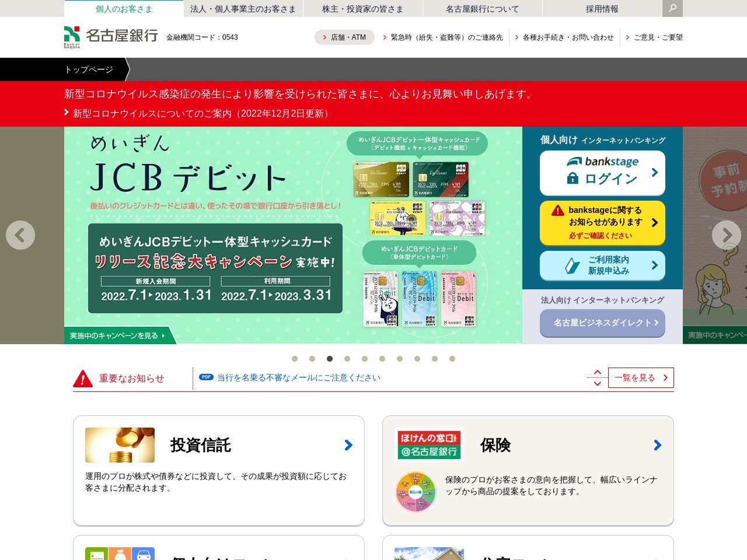Switch to 法人・個人事業主のお客さま tab
Screen dimensions: 747x560
[243, 9]
